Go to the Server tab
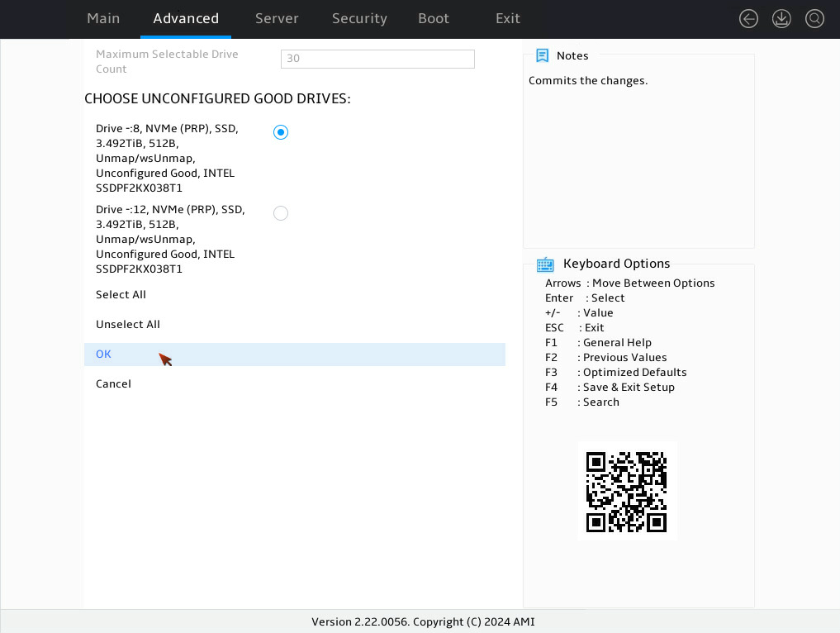 (x=277, y=18)
